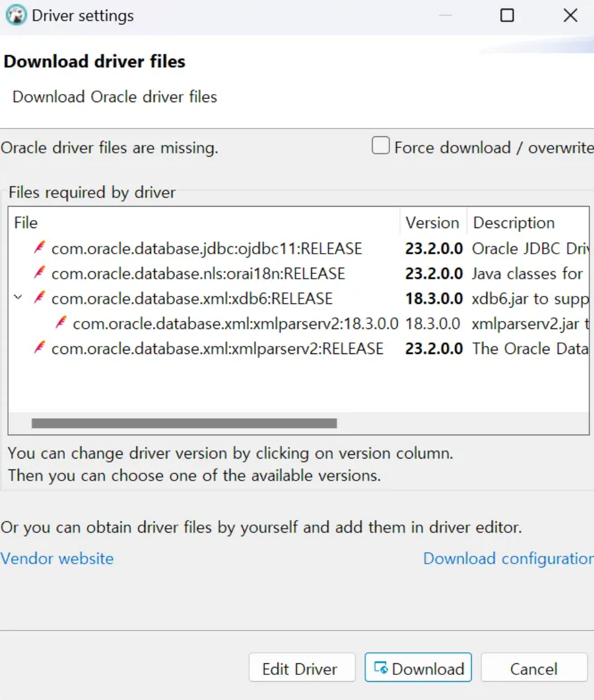The height and width of the screenshot is (700, 594).
Task: Click the 'Java classes for' description cell
Action: tap(527, 274)
